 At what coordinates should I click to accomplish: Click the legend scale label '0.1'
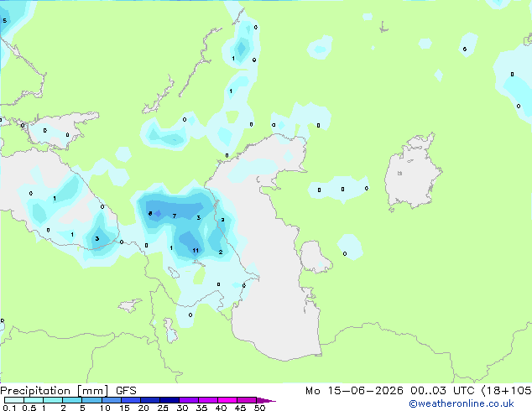tap(9, 408)
